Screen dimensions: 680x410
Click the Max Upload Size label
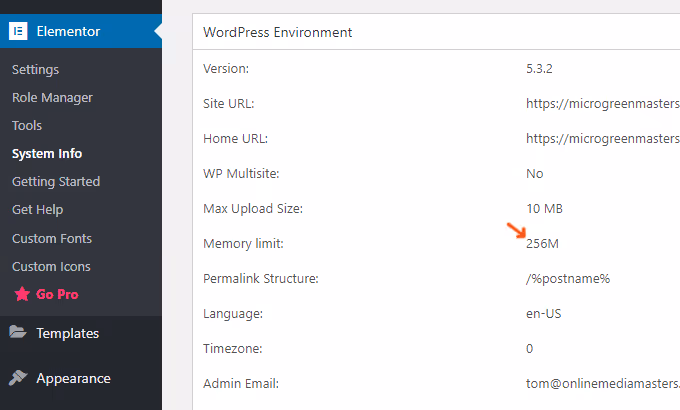[x=253, y=209]
